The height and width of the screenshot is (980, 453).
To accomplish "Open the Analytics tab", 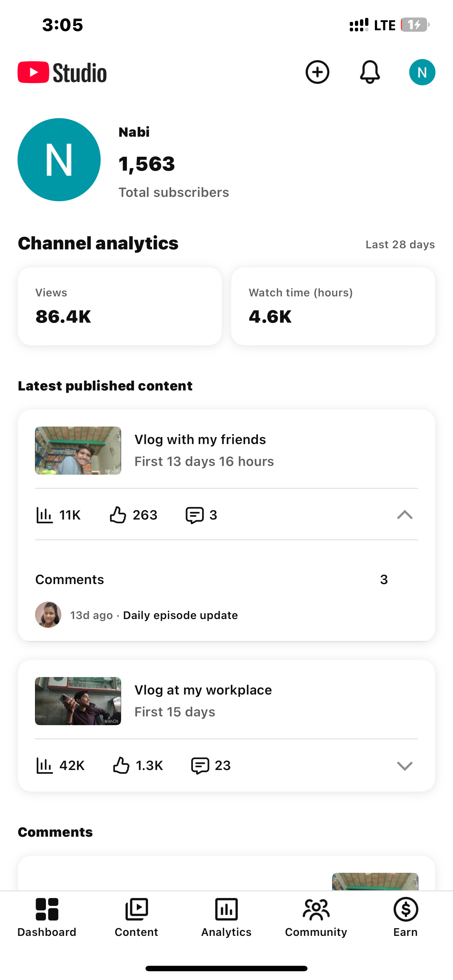I will (x=226, y=917).
